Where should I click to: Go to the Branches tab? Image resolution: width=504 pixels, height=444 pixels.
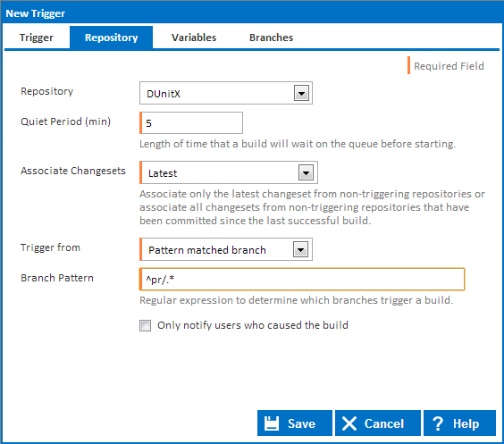pyautogui.click(x=272, y=38)
